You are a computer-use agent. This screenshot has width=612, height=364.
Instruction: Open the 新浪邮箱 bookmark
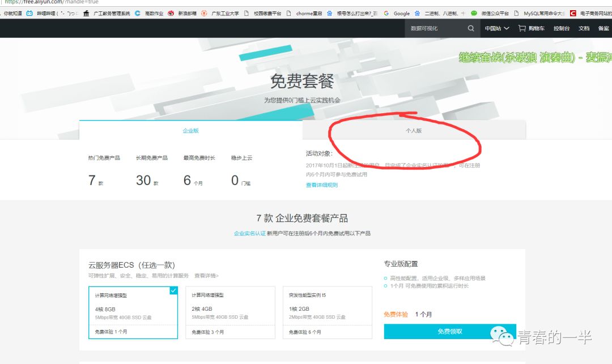click(x=182, y=13)
